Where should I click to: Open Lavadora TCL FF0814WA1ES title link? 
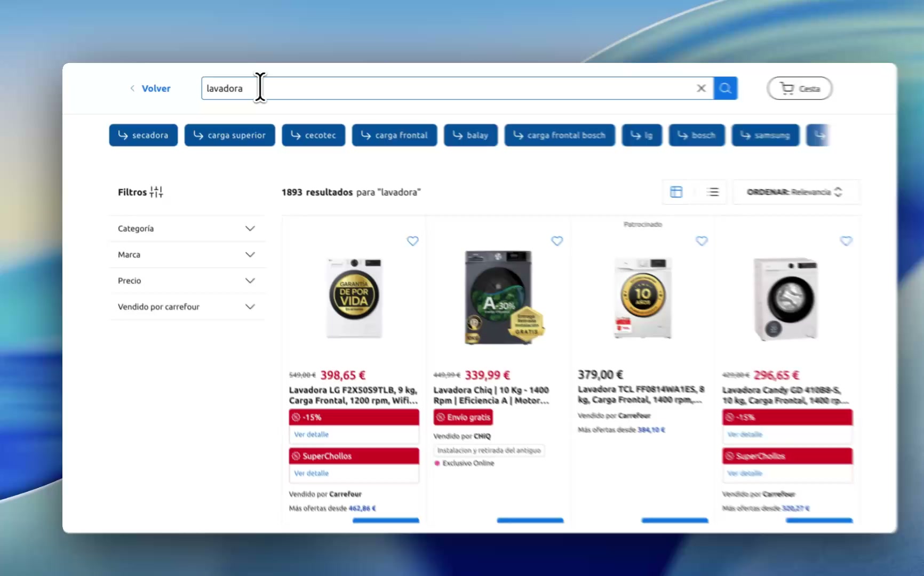pos(641,395)
